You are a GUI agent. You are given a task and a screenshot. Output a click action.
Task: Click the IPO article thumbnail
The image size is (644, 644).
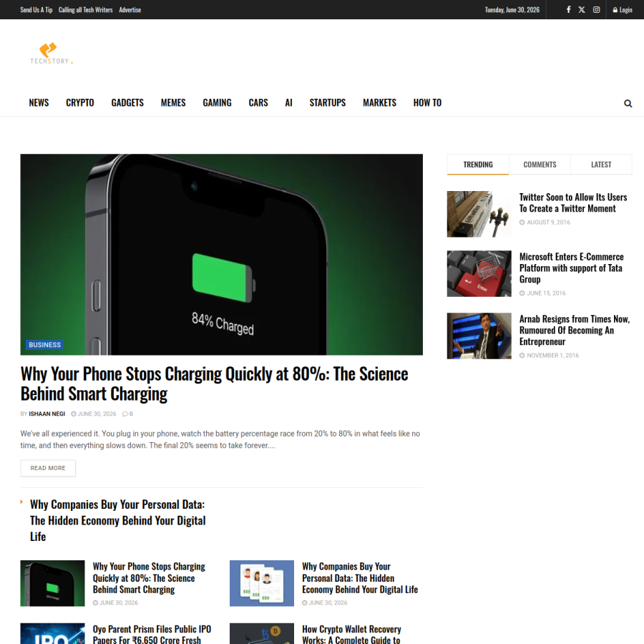(x=52, y=633)
